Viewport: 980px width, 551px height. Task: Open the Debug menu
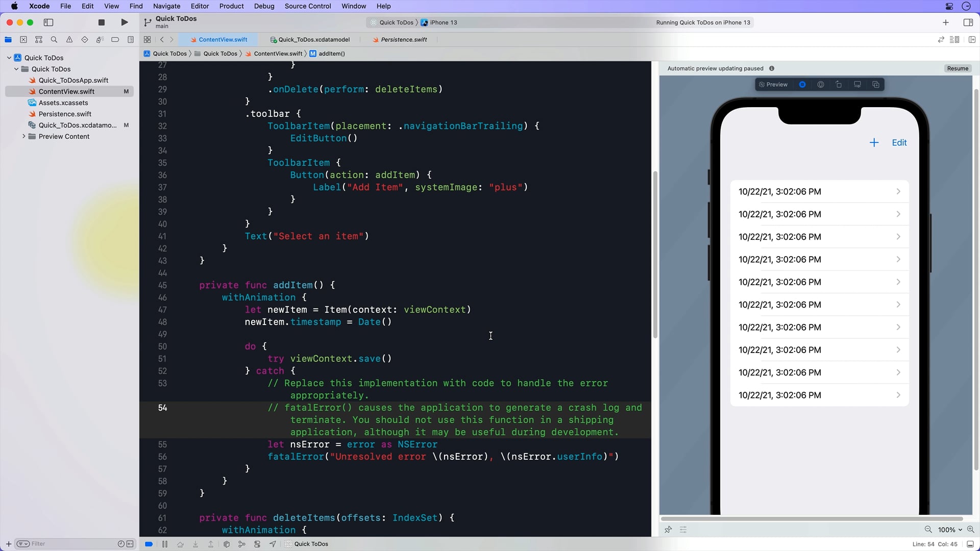264,6
